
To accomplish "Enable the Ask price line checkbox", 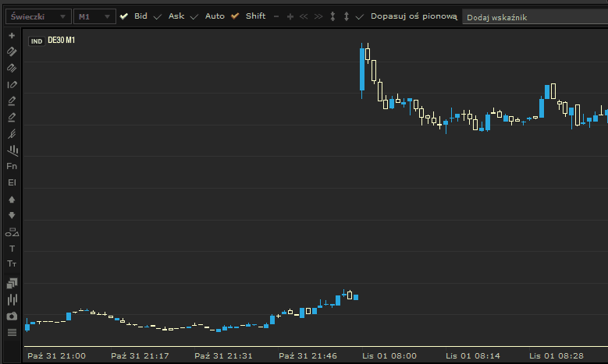I will pyautogui.click(x=158, y=16).
